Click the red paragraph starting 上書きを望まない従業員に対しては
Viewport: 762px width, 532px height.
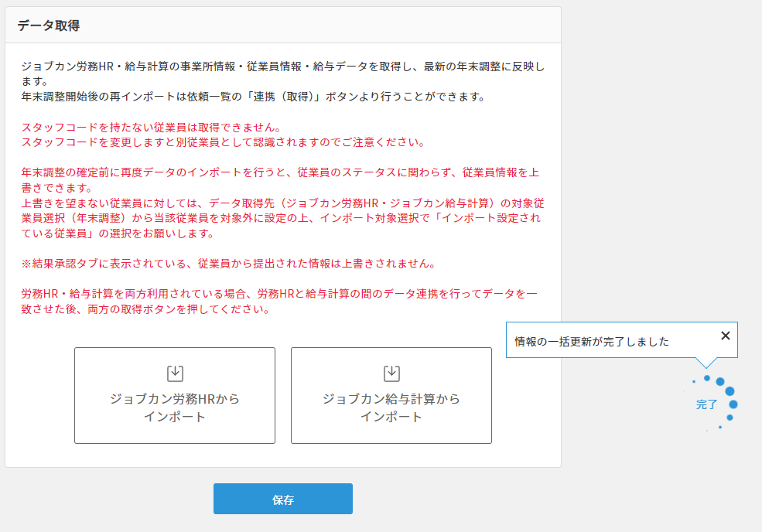coord(283,218)
